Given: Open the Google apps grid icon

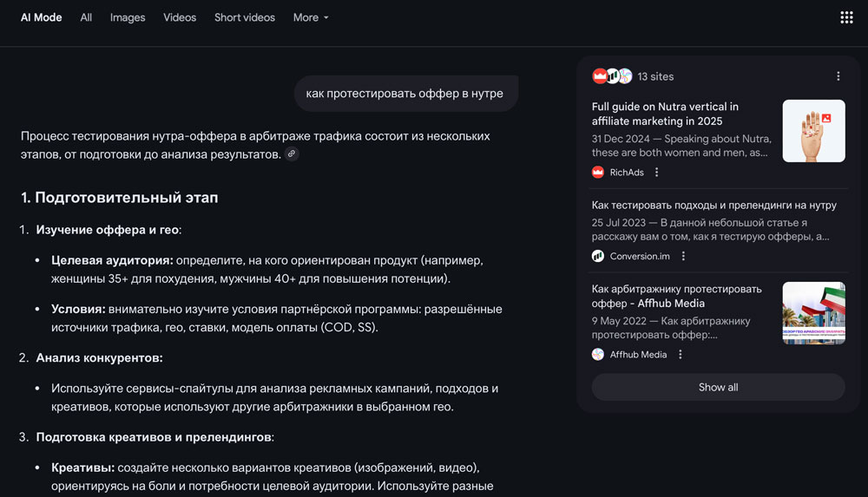Looking at the screenshot, I should tap(846, 17).
